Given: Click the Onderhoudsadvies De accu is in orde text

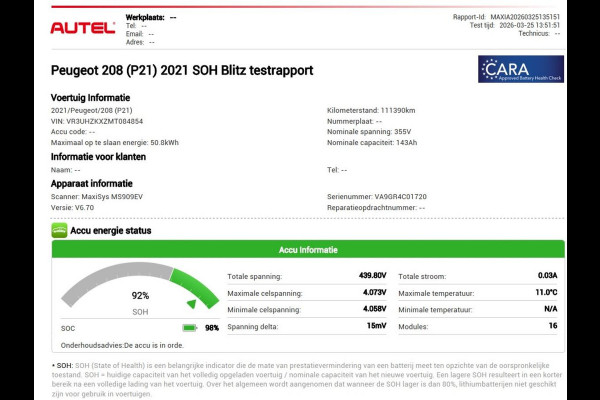Looking at the screenshot, I should pyautogui.click(x=122, y=345).
